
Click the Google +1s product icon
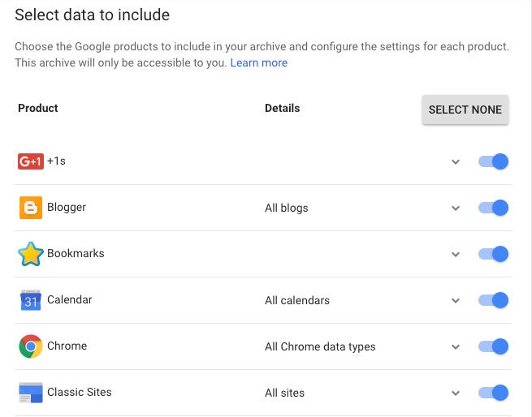tap(31, 161)
